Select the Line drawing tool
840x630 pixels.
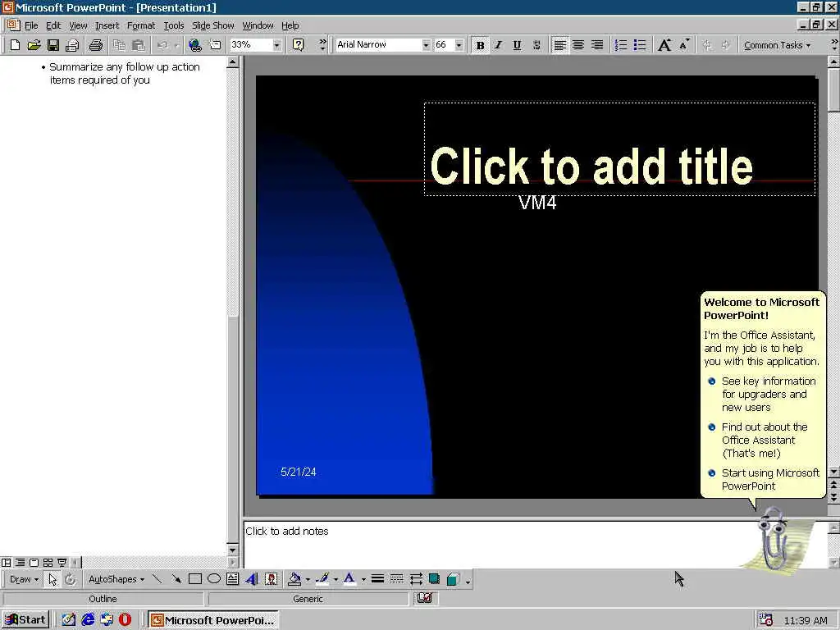point(157,579)
